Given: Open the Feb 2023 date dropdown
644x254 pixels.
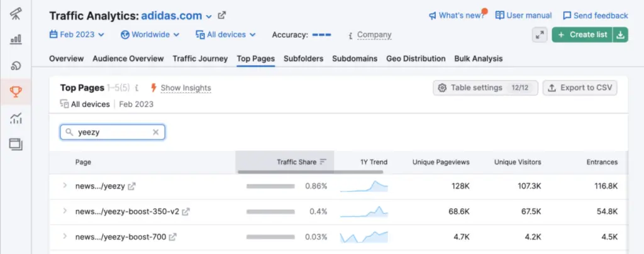Looking at the screenshot, I should point(77,35).
